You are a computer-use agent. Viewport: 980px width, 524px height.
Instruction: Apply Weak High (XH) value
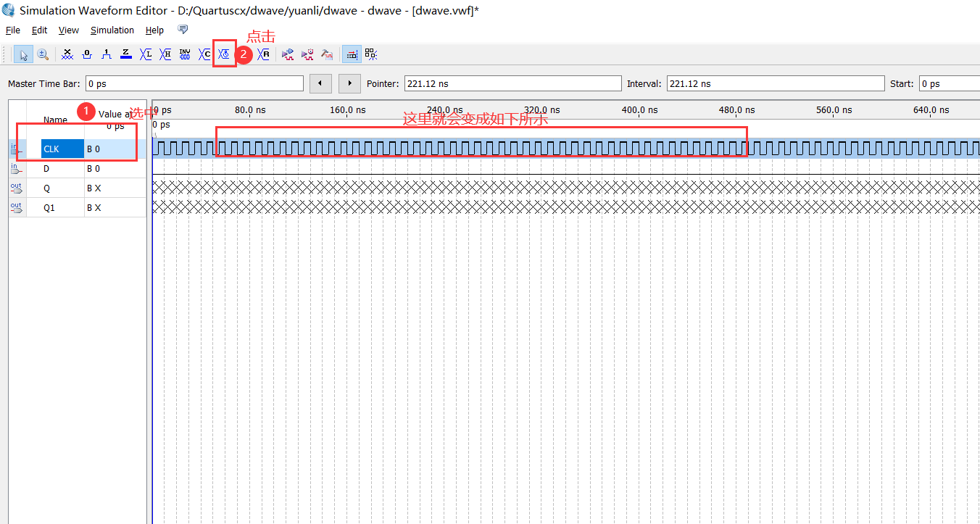[165, 54]
